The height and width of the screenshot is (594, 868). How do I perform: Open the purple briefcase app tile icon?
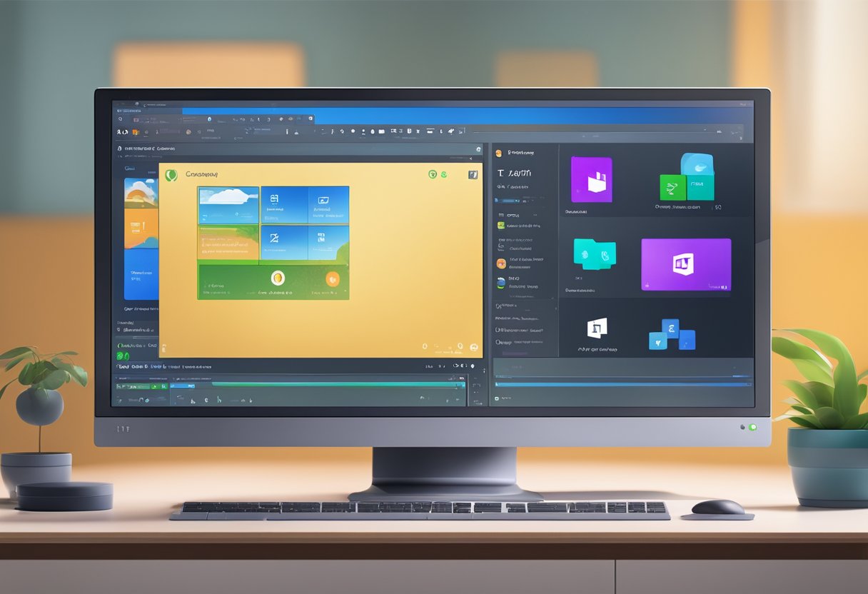(592, 181)
